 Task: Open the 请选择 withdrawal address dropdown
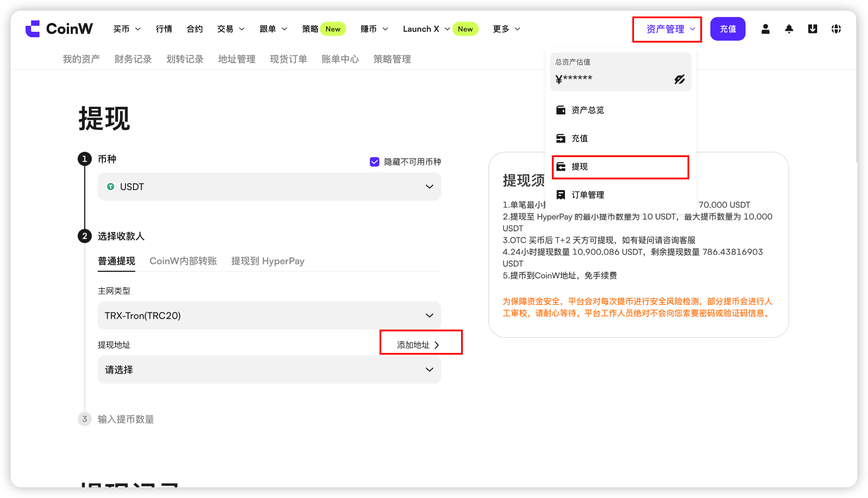pos(270,370)
